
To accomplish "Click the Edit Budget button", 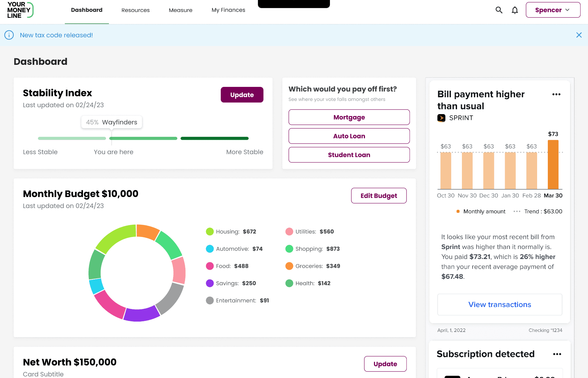I will [379, 196].
